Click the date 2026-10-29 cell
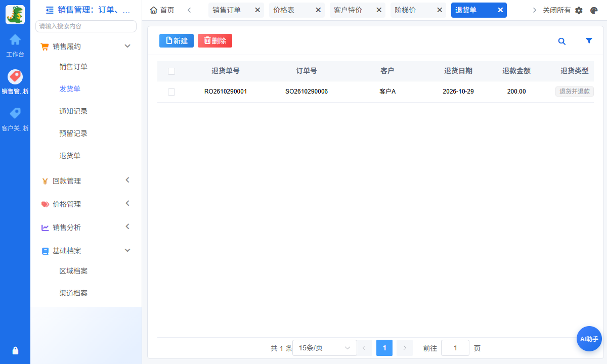Viewport: 607px width, 364px height. (458, 92)
